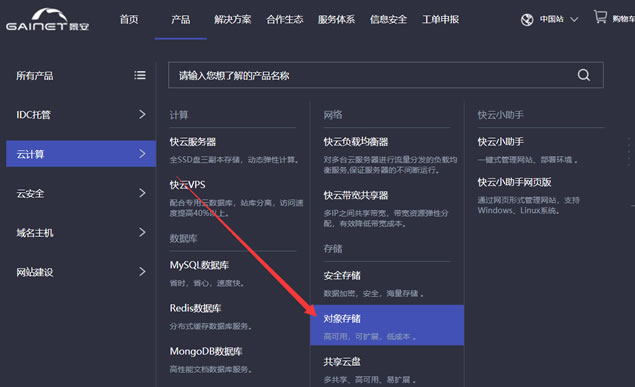Click the globe icon beside 中国站
Image resolution: width=635 pixels, height=387 pixels.
(527, 19)
